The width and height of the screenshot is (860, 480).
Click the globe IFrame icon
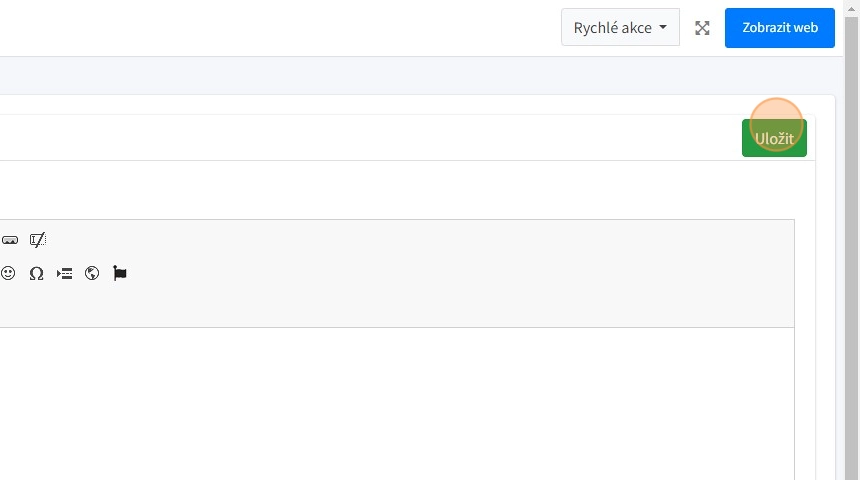click(x=92, y=273)
